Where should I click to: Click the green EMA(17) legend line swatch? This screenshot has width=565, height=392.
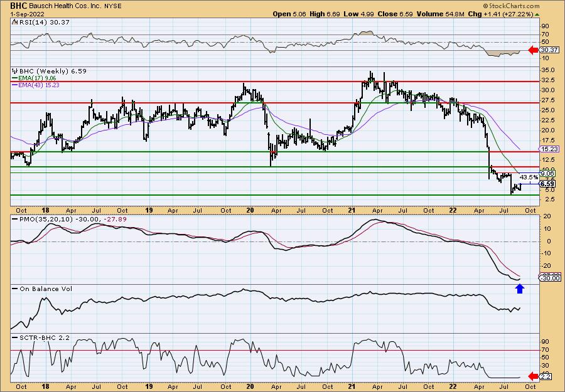point(15,78)
